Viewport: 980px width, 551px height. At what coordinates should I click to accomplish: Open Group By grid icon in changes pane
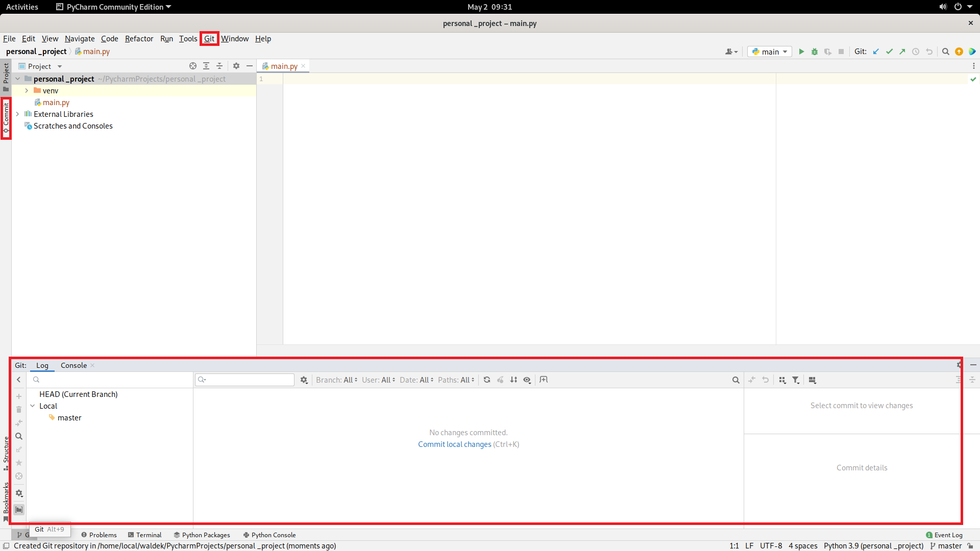782,380
